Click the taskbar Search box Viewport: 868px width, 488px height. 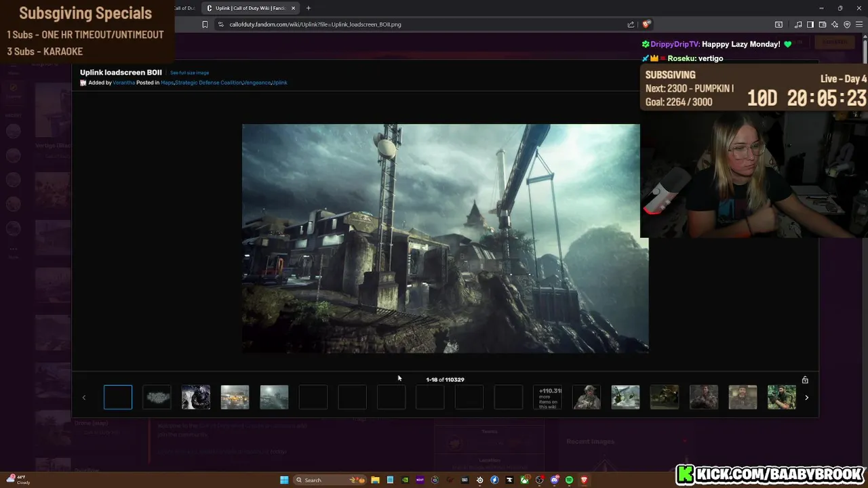(x=330, y=480)
